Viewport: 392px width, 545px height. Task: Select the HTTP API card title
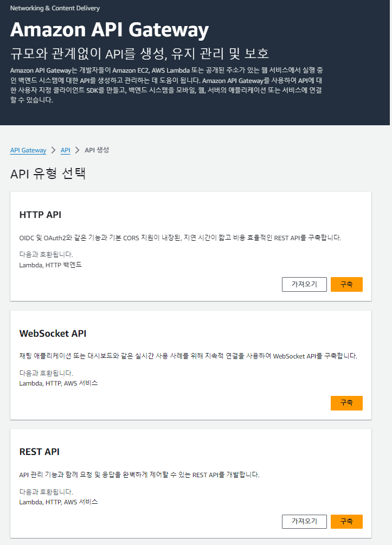click(40, 215)
